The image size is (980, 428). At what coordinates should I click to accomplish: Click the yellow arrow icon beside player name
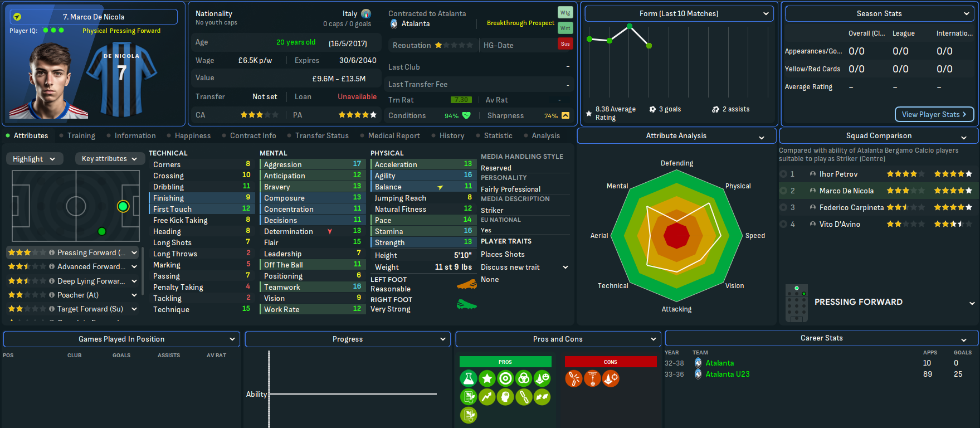tap(17, 17)
